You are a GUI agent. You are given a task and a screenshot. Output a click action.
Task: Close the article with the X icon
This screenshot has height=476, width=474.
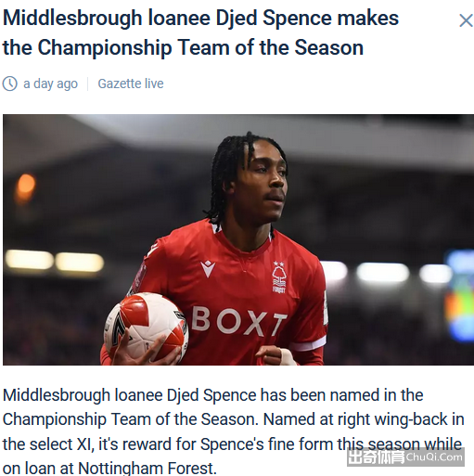pyautogui.click(x=466, y=20)
